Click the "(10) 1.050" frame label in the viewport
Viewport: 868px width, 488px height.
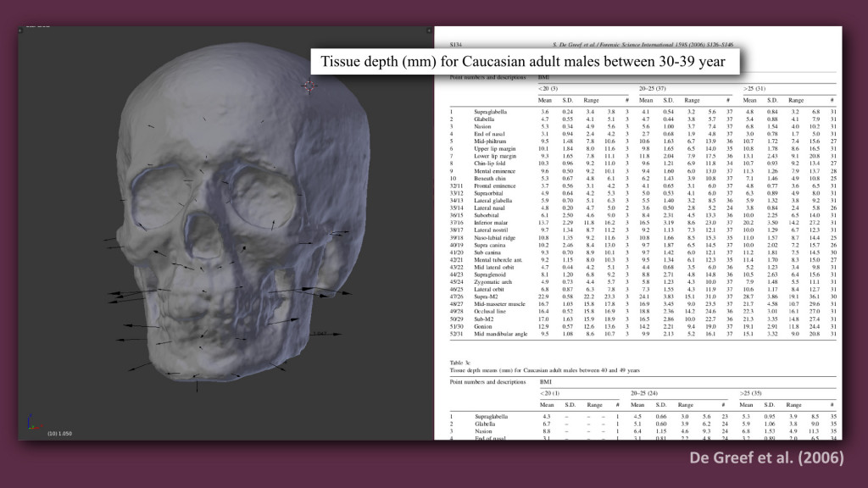(x=60, y=433)
